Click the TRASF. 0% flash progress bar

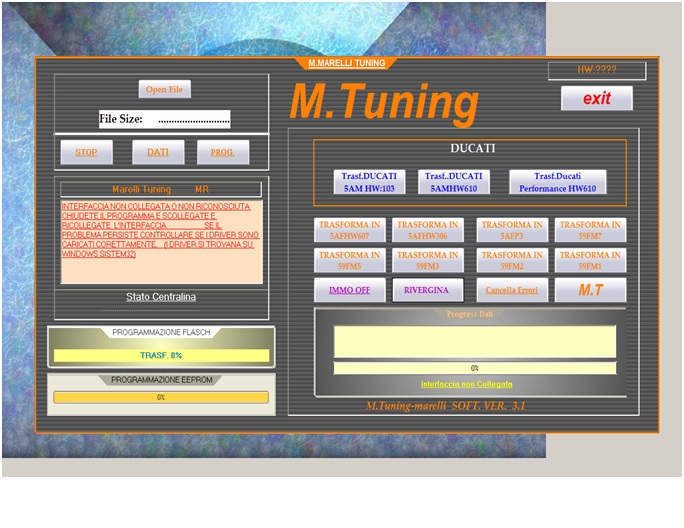coord(161,355)
